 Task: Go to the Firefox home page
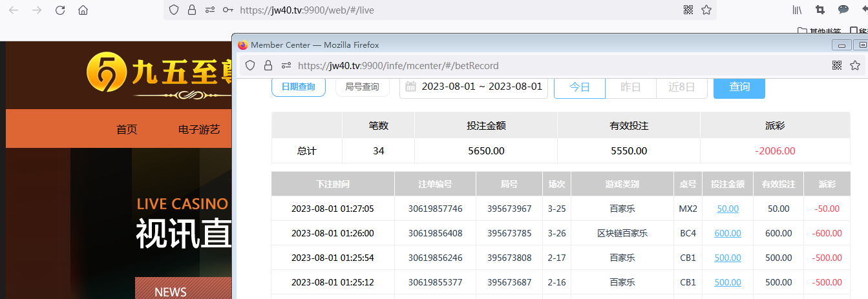click(83, 10)
